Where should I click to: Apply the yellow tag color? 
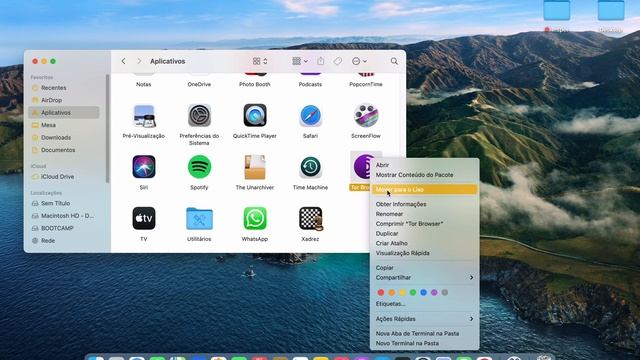point(402,292)
